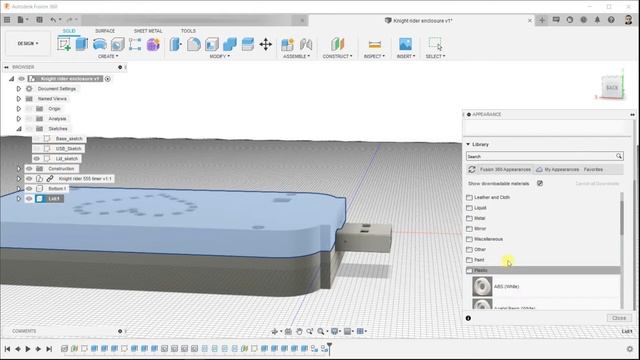Open the DESIGN workspace dropdown
The image size is (640, 360).
27,43
